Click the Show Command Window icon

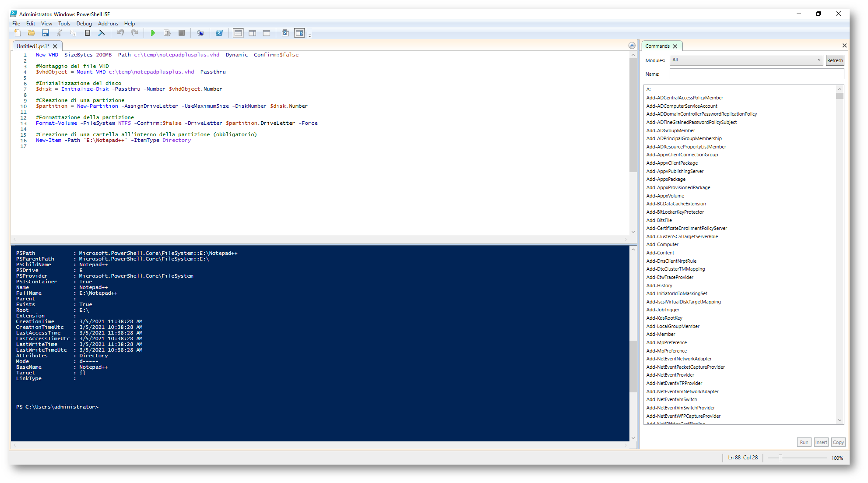click(285, 33)
